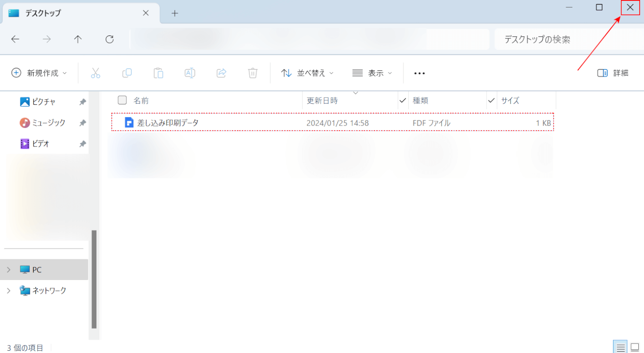The height and width of the screenshot is (353, 644).
Task: Sort files by 更新日時 column
Action: (x=322, y=100)
